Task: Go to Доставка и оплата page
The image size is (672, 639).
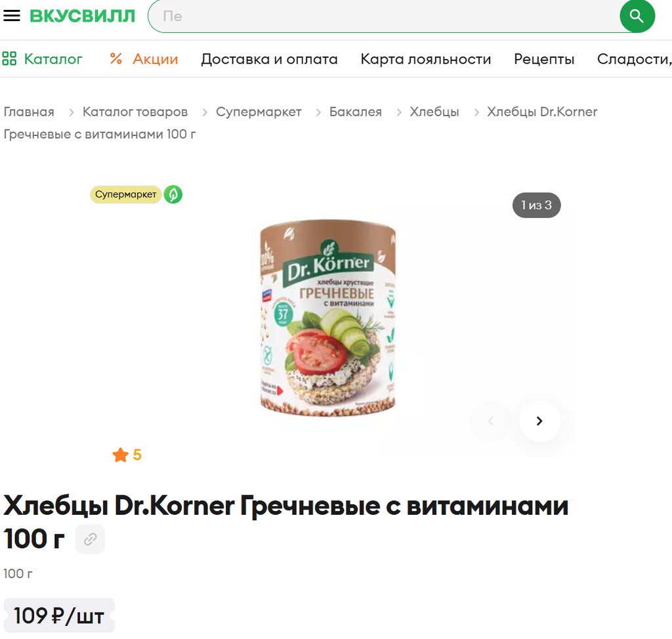Action: pyautogui.click(x=269, y=58)
